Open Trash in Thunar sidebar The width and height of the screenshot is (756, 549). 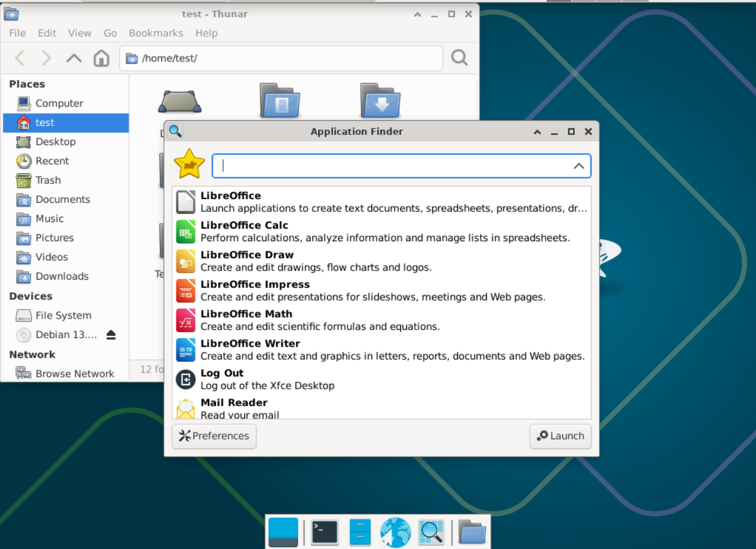tap(66, 180)
